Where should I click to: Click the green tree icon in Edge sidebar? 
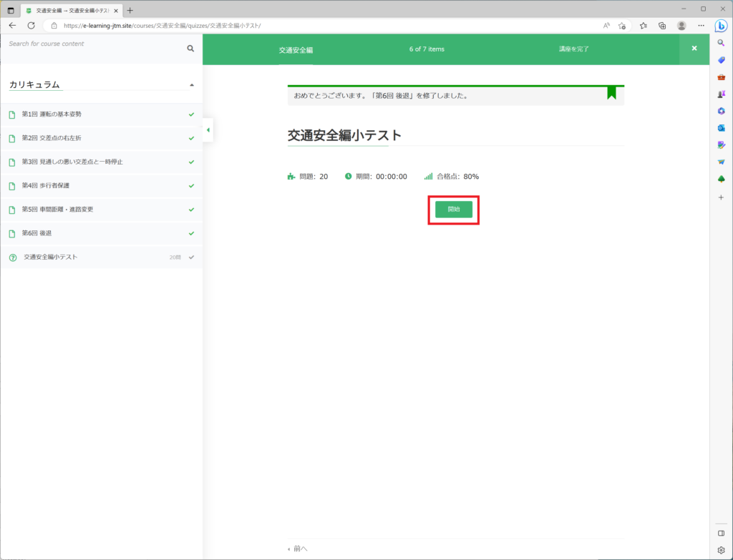coord(721,179)
